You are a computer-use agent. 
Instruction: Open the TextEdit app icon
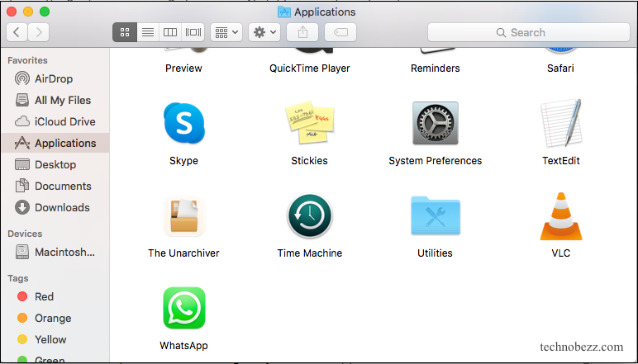[x=560, y=123]
